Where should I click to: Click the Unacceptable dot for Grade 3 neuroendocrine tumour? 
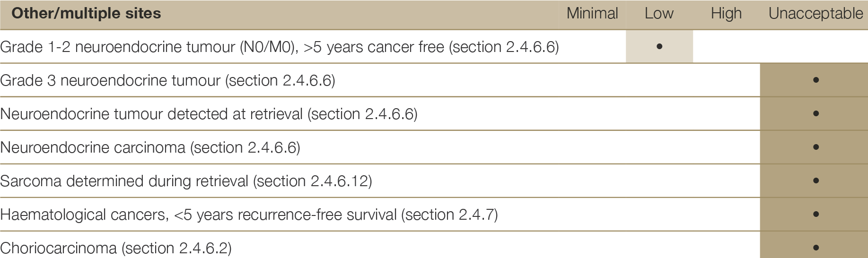815,80
